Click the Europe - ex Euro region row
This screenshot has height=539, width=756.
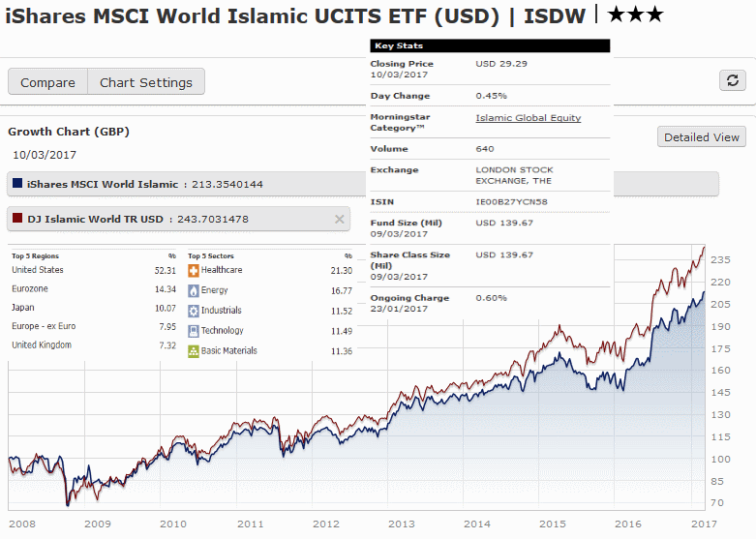pyautogui.click(x=94, y=326)
